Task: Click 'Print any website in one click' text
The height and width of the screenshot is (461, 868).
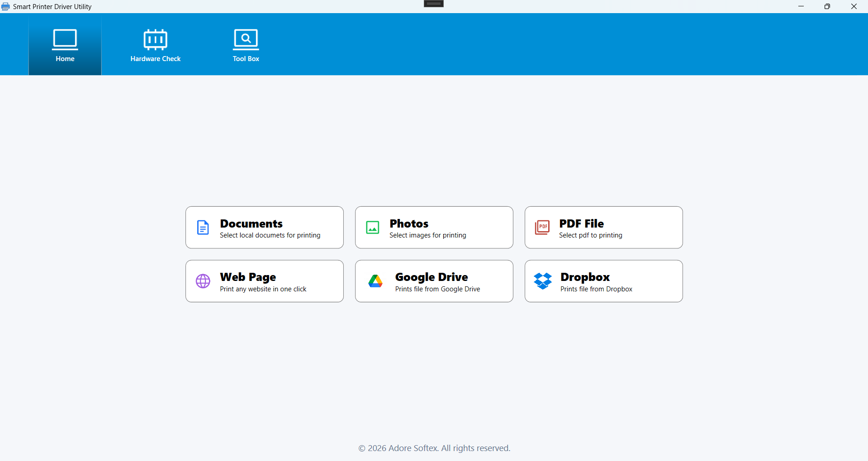Action: coord(263,289)
